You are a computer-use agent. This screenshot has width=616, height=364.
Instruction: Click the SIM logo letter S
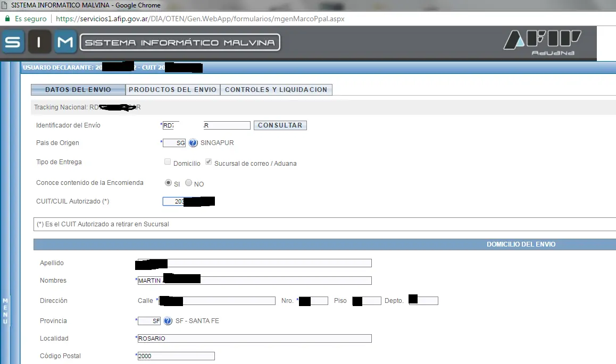click(x=13, y=41)
